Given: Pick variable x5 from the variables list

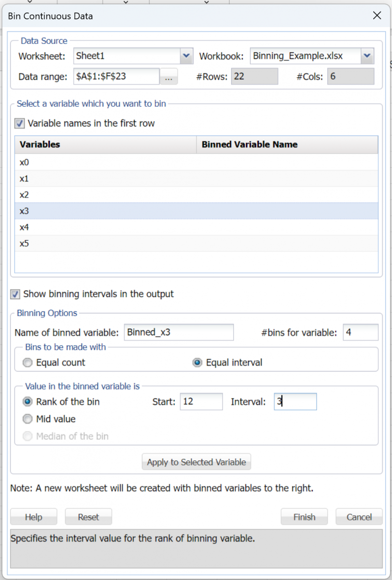Looking at the screenshot, I should coord(24,244).
